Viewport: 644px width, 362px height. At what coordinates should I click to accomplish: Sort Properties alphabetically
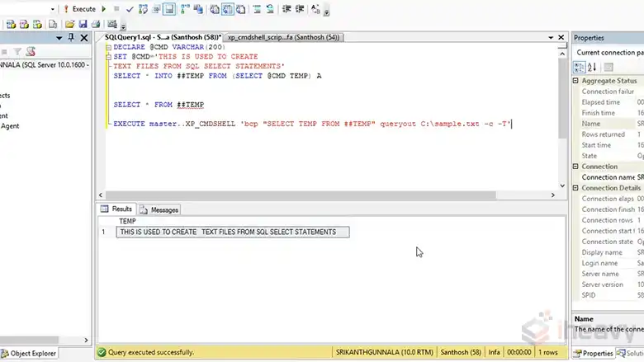pos(592,67)
